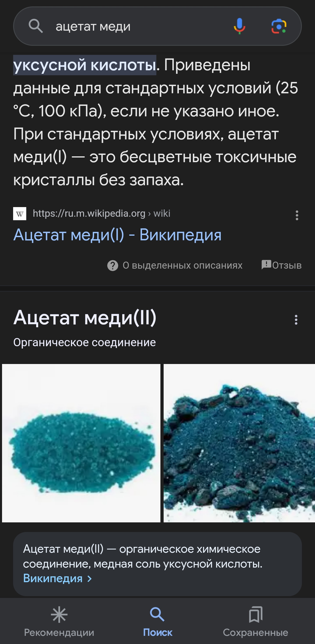The width and height of the screenshot is (315, 644).
Task: Tap the question mark help icon
Action: click(113, 265)
